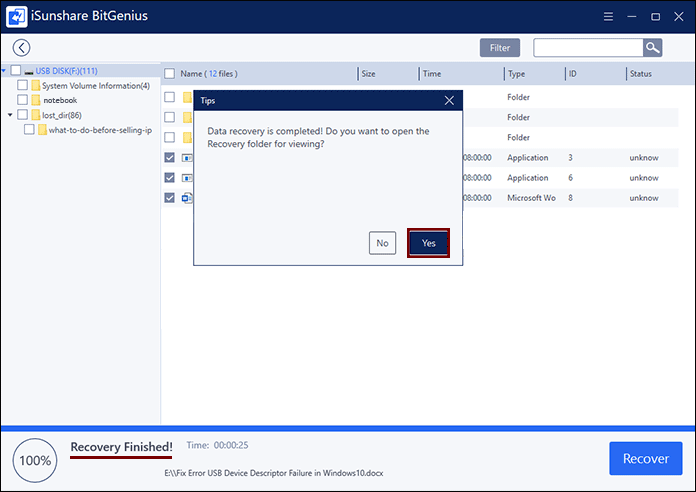Click the file icon in ID 3 row
Screen dimensions: 696x492
coord(187,158)
